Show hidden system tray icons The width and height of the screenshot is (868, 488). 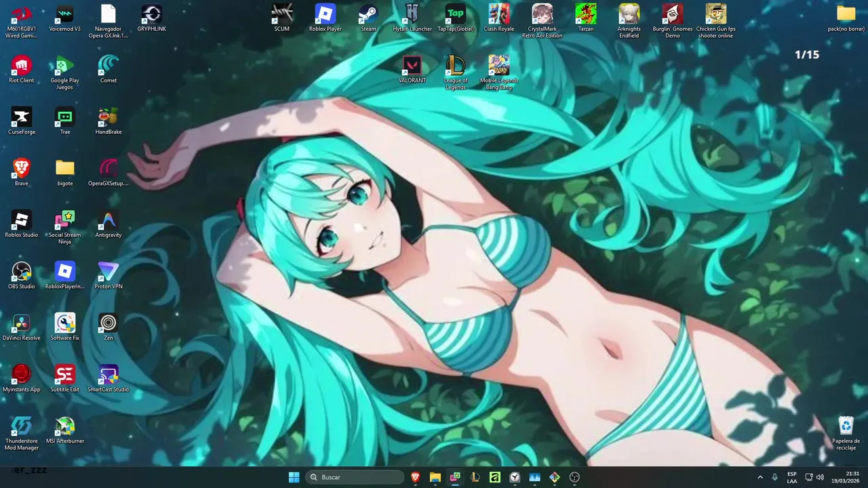[x=759, y=477]
